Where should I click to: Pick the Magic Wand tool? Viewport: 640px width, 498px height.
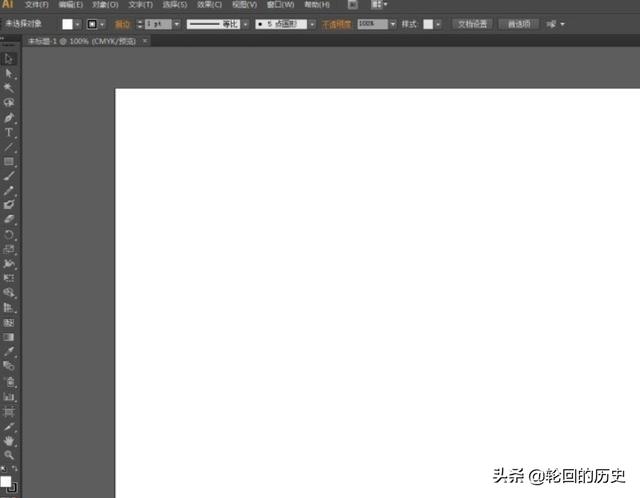pyautogui.click(x=9, y=88)
